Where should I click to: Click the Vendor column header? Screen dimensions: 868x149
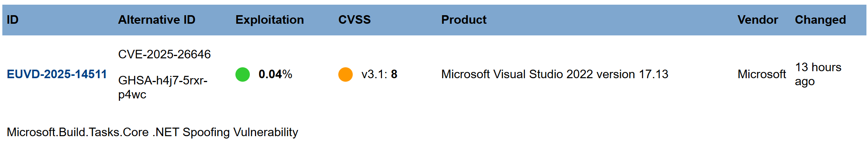point(758,20)
